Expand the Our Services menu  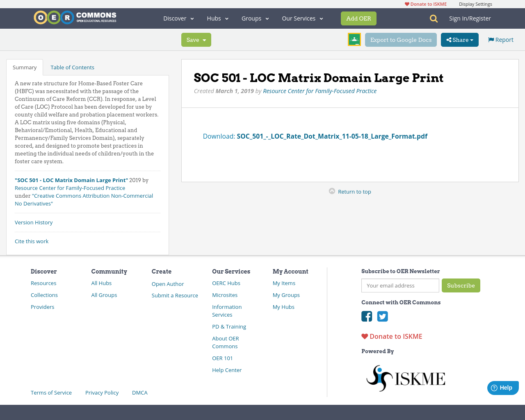[x=302, y=18]
